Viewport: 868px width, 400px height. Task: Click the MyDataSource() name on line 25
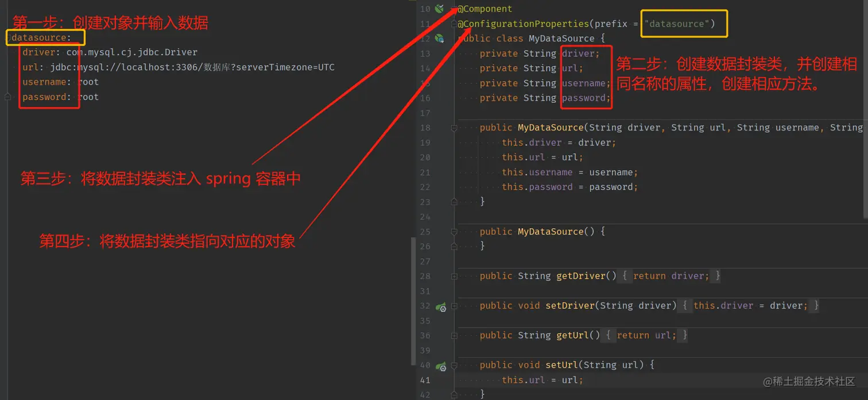(x=556, y=232)
